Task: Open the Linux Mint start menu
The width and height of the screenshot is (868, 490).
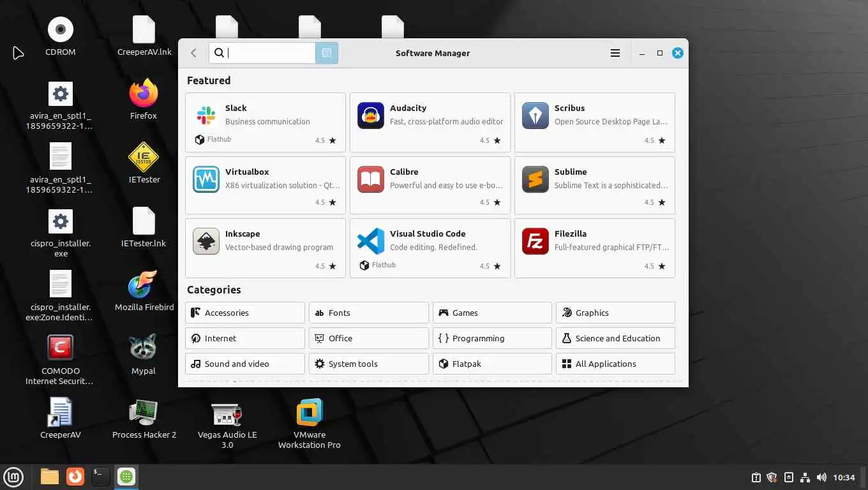Action: tap(13, 476)
